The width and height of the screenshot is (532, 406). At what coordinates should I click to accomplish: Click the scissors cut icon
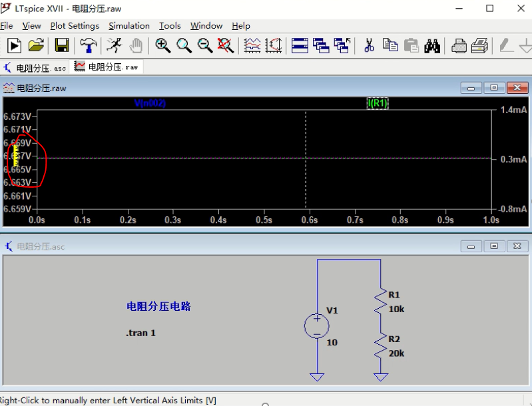coord(369,45)
